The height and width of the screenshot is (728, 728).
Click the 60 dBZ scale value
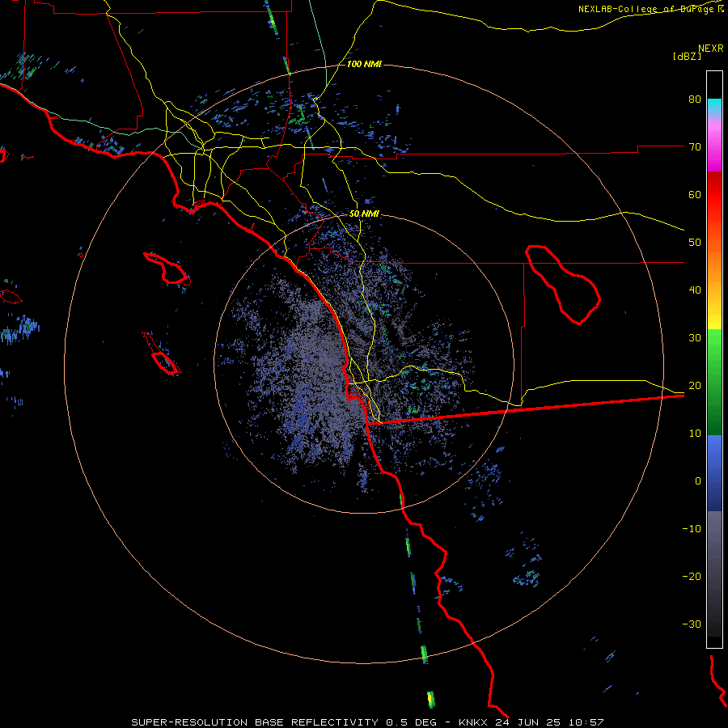[695, 194]
